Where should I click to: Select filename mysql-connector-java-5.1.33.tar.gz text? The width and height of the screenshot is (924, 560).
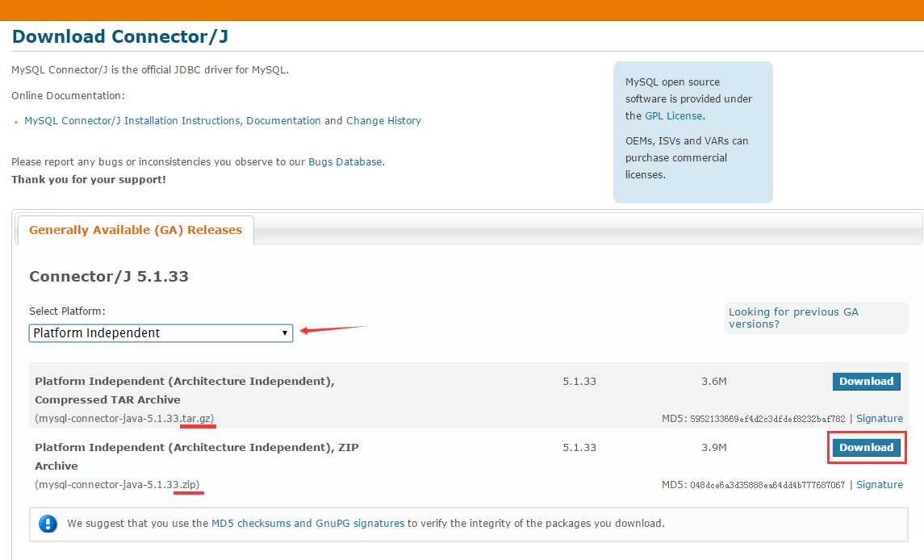click(x=124, y=419)
